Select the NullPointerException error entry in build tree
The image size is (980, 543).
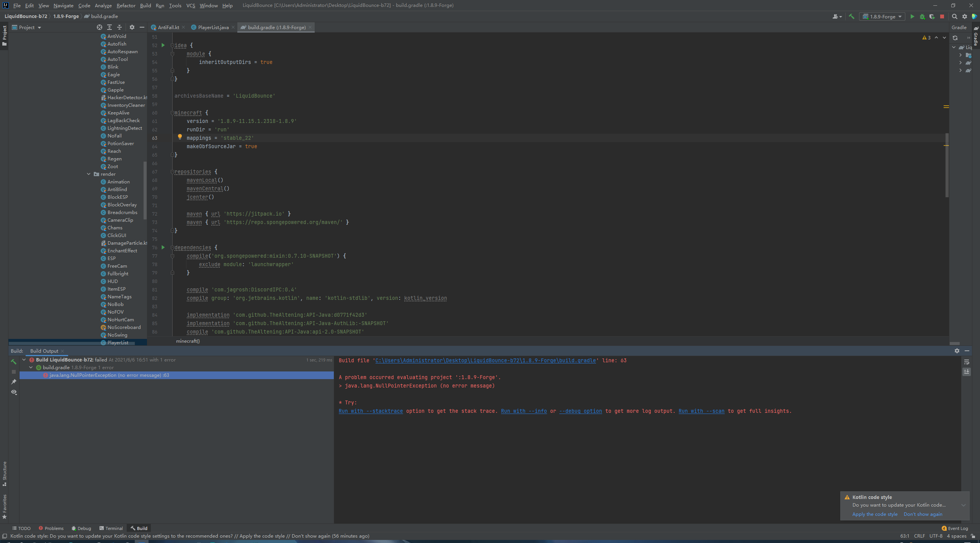click(x=109, y=375)
